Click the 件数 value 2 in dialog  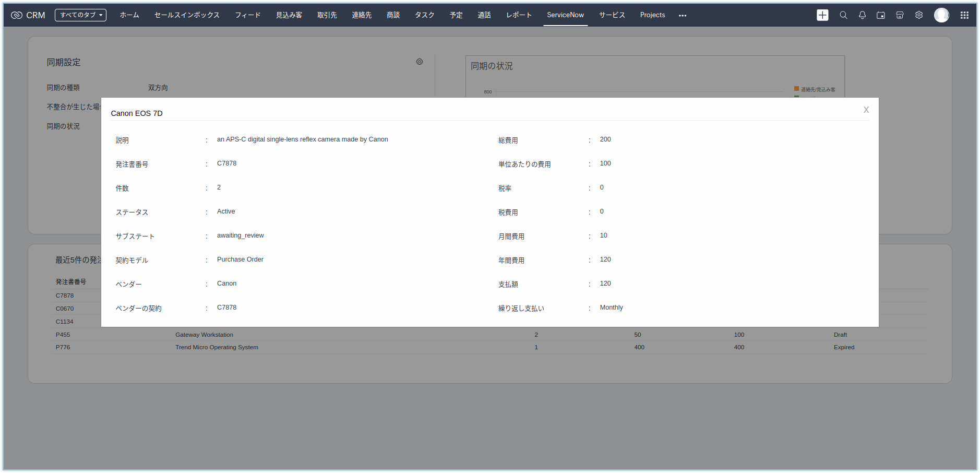point(219,187)
